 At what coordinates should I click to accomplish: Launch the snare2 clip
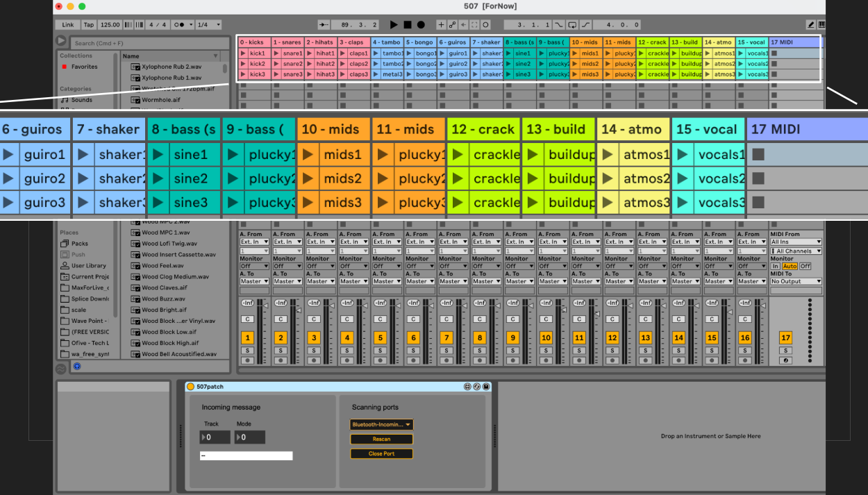coord(276,64)
